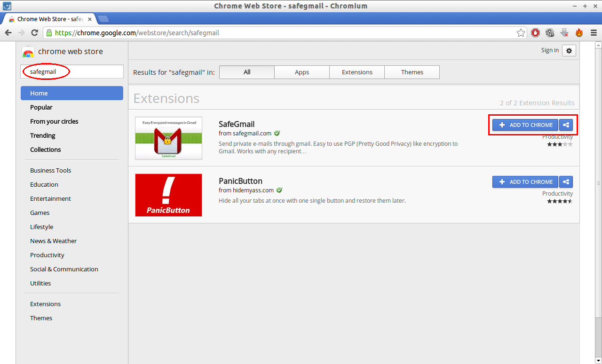
Task: Filter results to Themes tab
Action: tap(412, 72)
